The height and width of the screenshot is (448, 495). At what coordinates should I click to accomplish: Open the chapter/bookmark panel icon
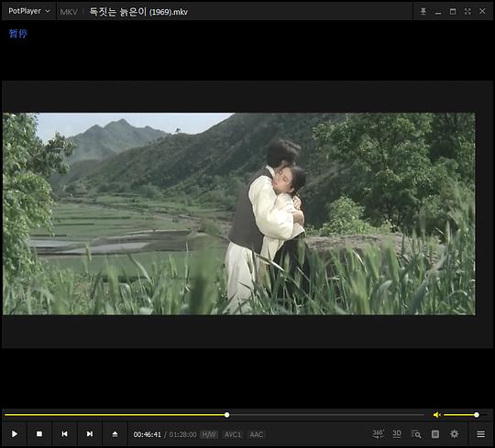tap(435, 434)
